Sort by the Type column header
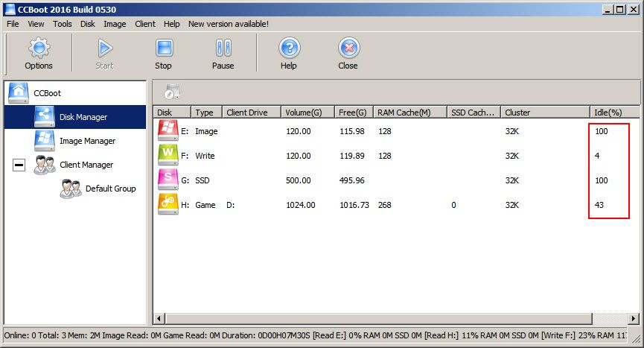The width and height of the screenshot is (644, 348). (206, 113)
